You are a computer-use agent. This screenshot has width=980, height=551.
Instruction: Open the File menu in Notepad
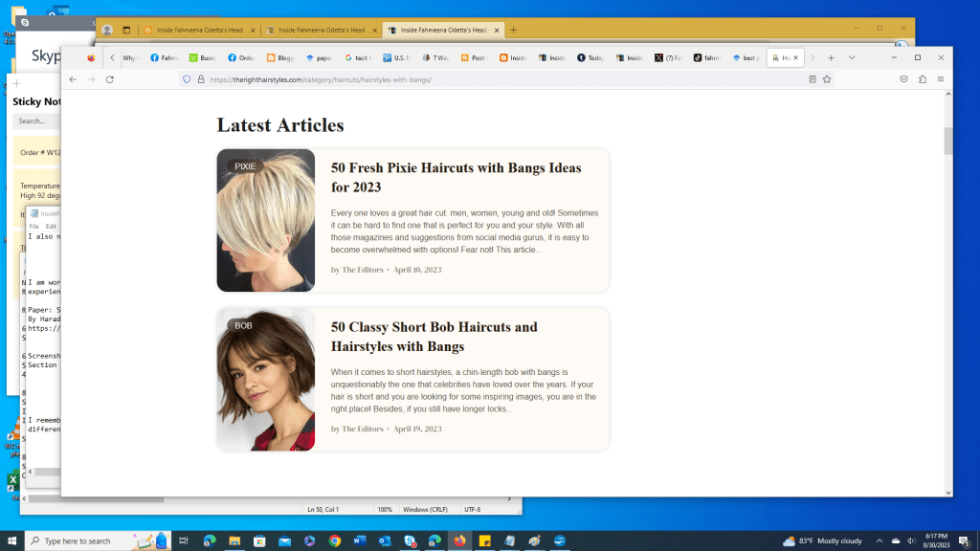[33, 225]
